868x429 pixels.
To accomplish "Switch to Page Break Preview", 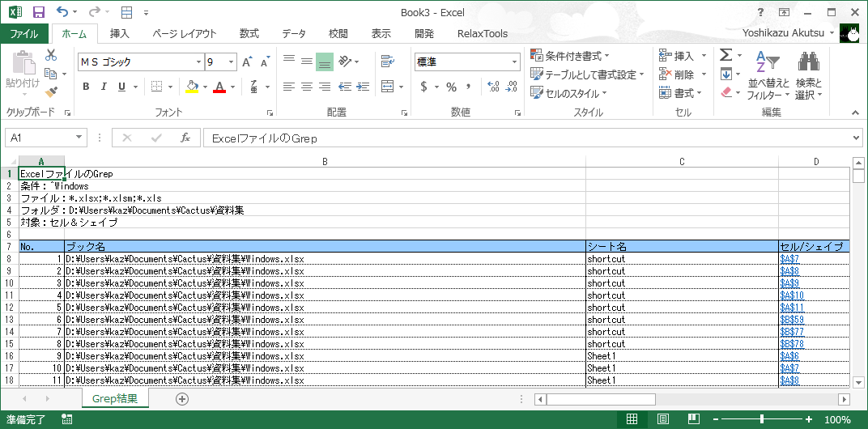I will pyautogui.click(x=694, y=419).
